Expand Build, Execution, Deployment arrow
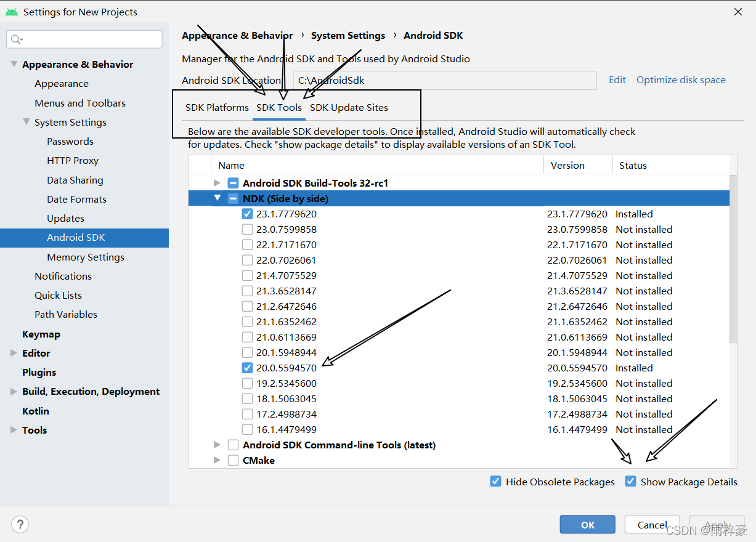756x542 pixels. tap(14, 391)
